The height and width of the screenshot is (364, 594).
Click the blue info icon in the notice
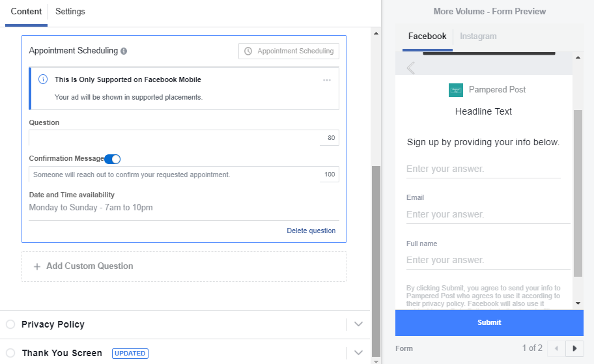[x=43, y=79]
